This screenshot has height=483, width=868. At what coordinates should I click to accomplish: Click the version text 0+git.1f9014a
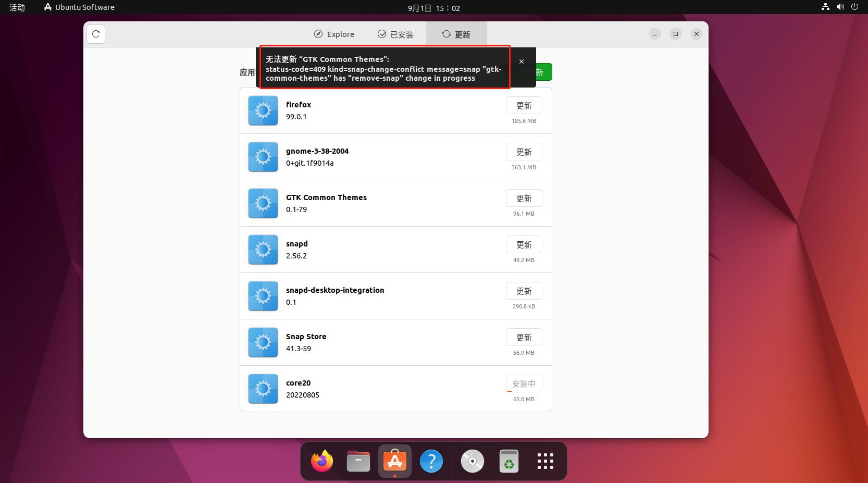tap(310, 163)
